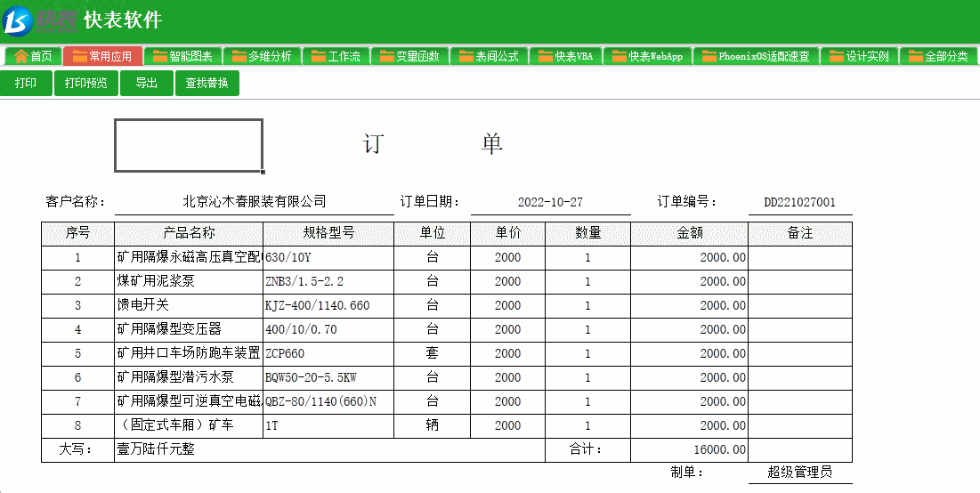Click the folder icon on 设计实例 tab

click(x=837, y=56)
